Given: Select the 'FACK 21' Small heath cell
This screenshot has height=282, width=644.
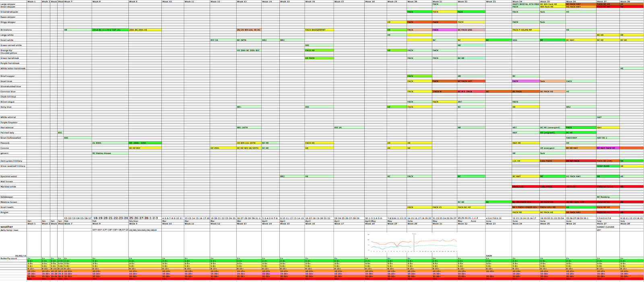Looking at the screenshot, I should click(444, 207).
